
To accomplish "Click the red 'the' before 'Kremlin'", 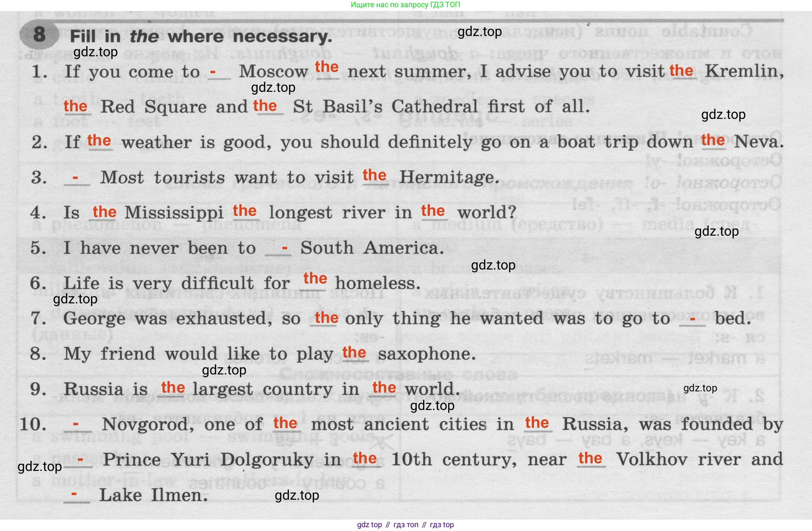I will tap(681, 71).
